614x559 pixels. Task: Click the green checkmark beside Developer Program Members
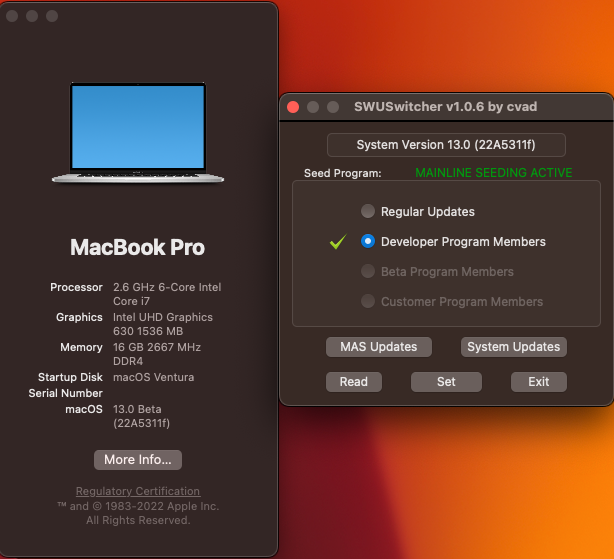coord(338,241)
